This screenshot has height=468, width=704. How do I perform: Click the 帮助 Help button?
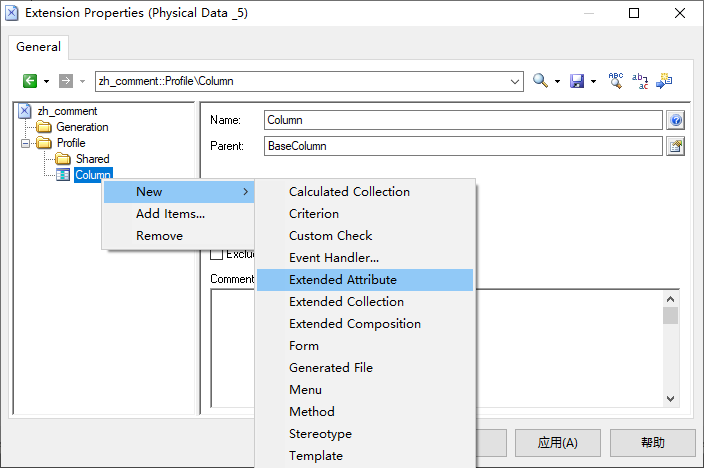[x=652, y=443]
